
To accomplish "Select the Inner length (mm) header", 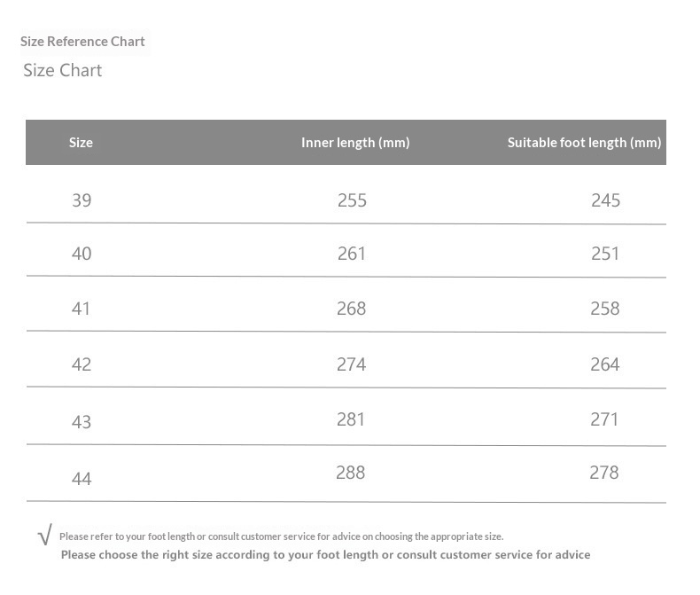I will (x=355, y=143).
